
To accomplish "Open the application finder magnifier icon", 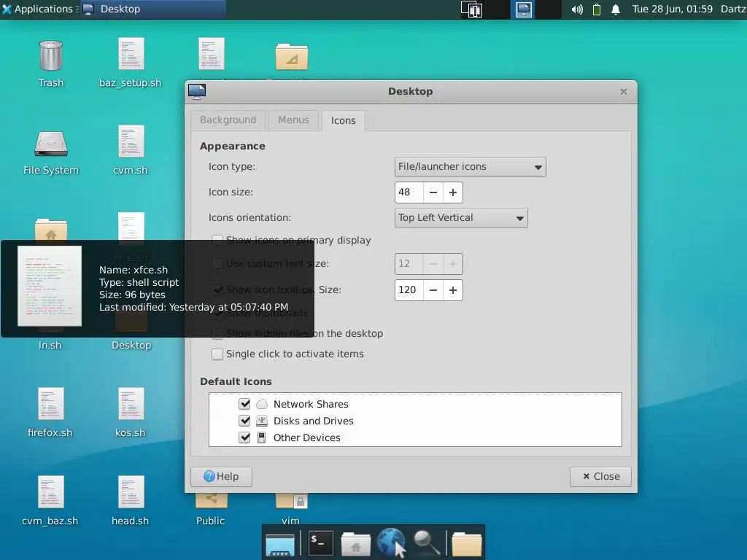I will tap(426, 542).
